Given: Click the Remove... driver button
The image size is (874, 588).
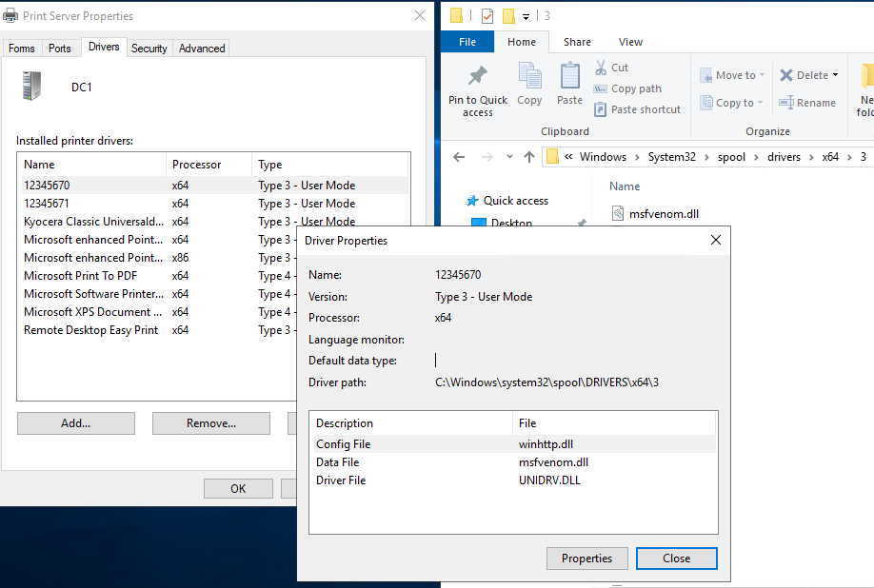Looking at the screenshot, I should pos(211,423).
